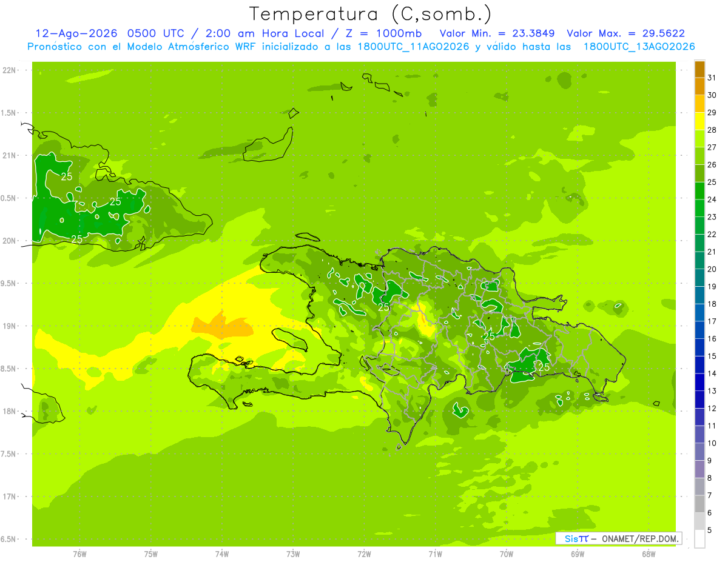Select the brown-orange swatch above 31
The image size is (728, 562).
699,69
